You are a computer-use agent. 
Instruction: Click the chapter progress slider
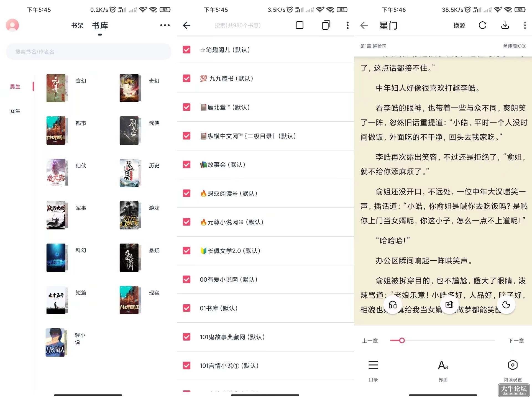443,341
